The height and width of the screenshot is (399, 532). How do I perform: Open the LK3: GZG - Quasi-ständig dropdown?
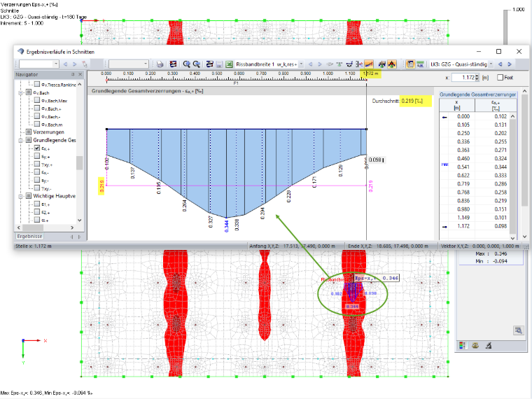(491, 64)
